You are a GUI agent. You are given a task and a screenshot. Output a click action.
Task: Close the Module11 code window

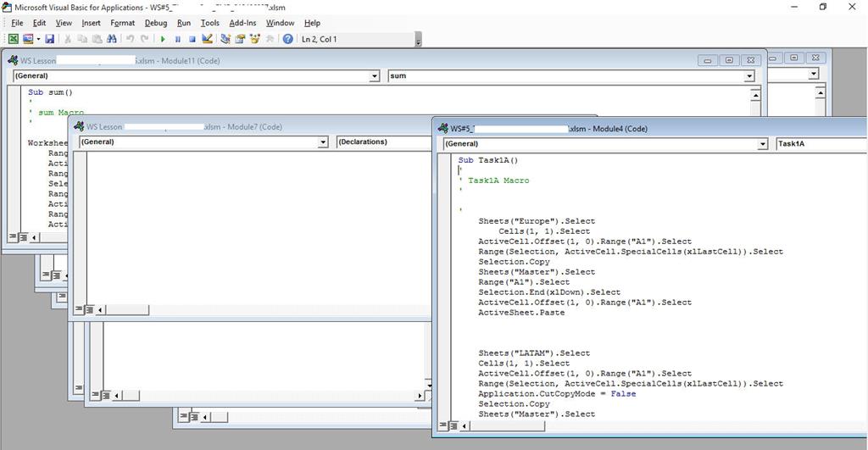point(751,60)
